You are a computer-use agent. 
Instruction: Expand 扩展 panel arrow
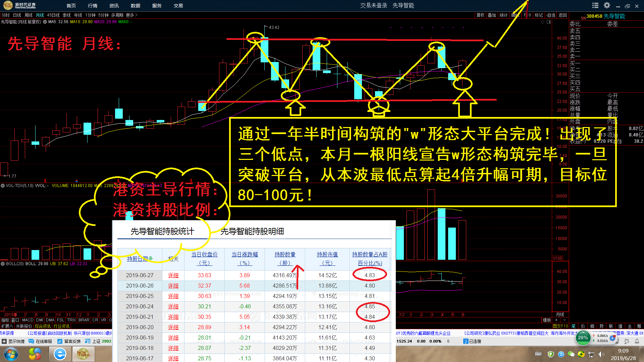click(7, 326)
